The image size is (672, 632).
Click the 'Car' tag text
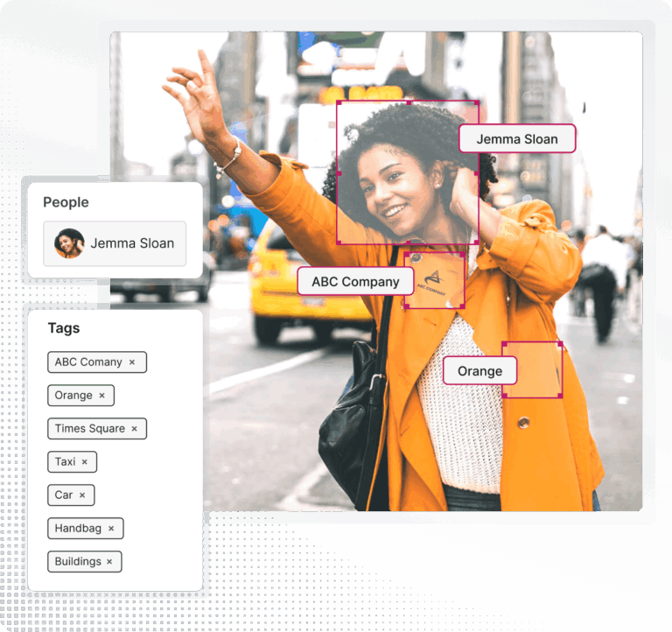64,495
